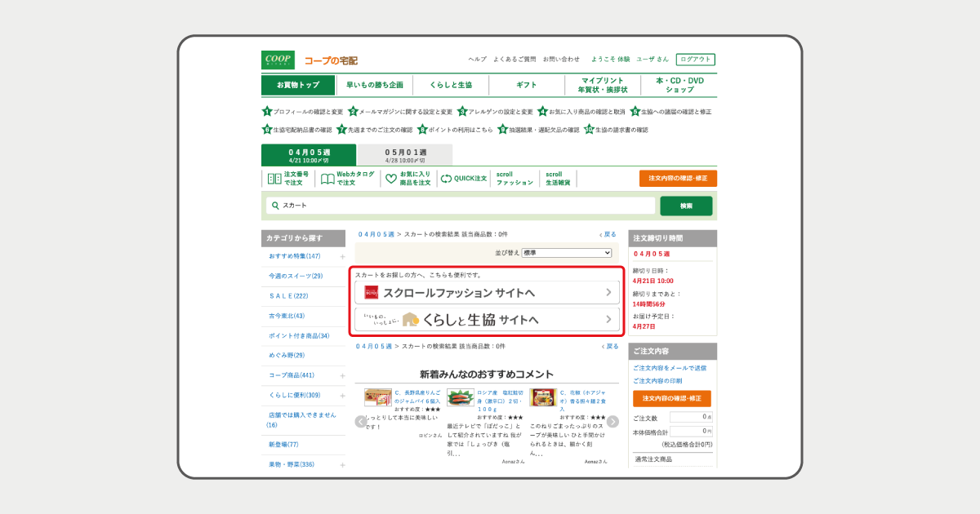Screen dimensions: 980x514
Task: Open くらしと生協 サイトへ banner
Action: [x=487, y=319]
